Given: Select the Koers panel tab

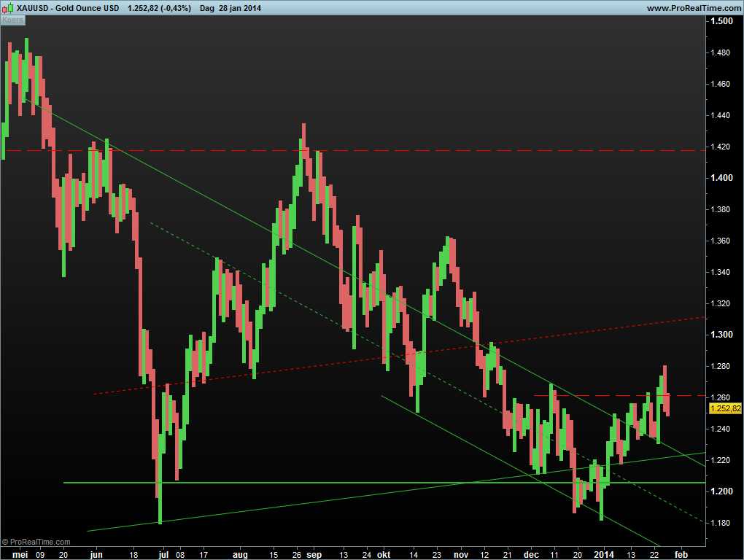Looking at the screenshot, I should pos(12,20).
